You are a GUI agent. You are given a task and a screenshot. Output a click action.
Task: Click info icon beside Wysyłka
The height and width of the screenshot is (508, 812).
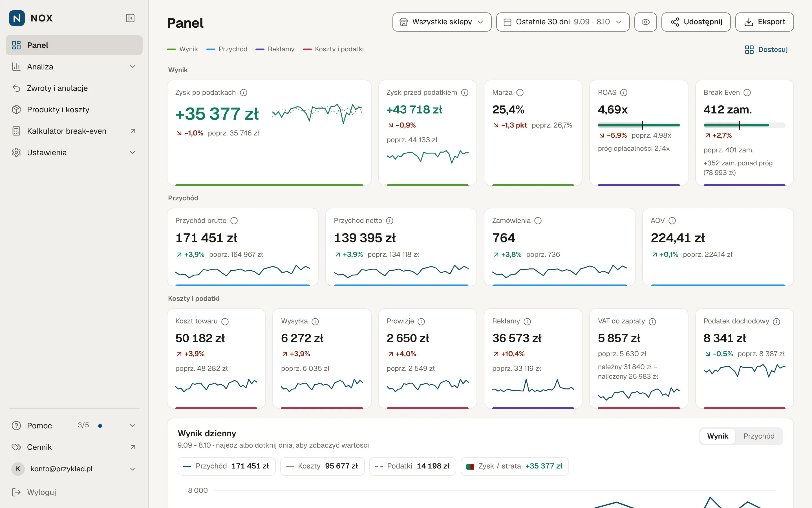(315, 321)
